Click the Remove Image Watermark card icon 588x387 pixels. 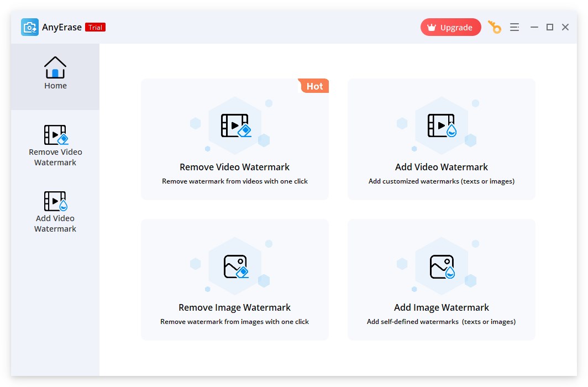click(x=236, y=266)
